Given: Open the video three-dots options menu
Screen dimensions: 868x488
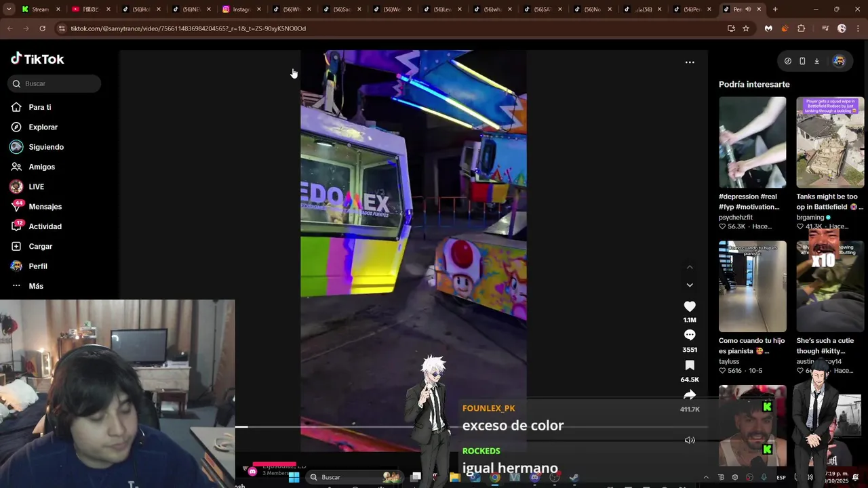Looking at the screenshot, I should (690, 62).
